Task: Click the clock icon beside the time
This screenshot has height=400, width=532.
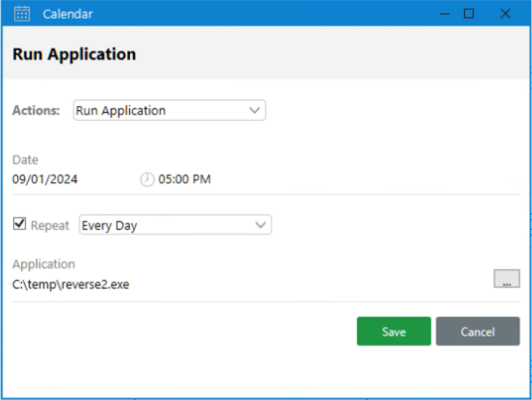Action: tap(147, 179)
